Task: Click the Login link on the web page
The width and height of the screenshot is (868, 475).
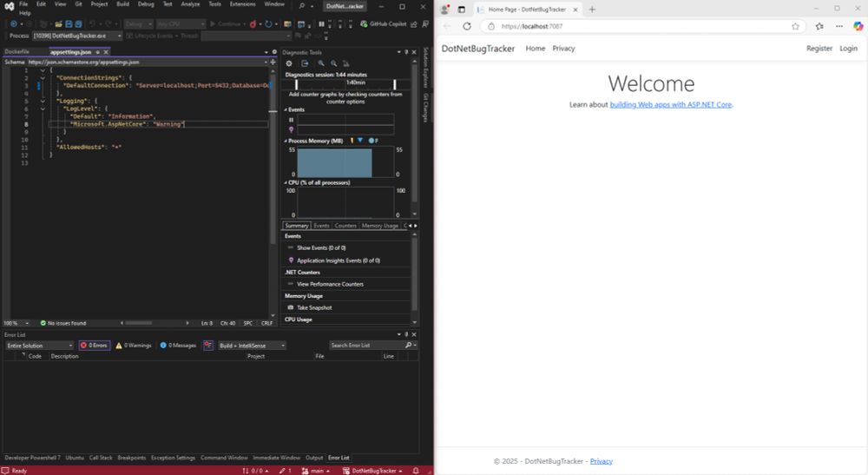Action: click(848, 48)
